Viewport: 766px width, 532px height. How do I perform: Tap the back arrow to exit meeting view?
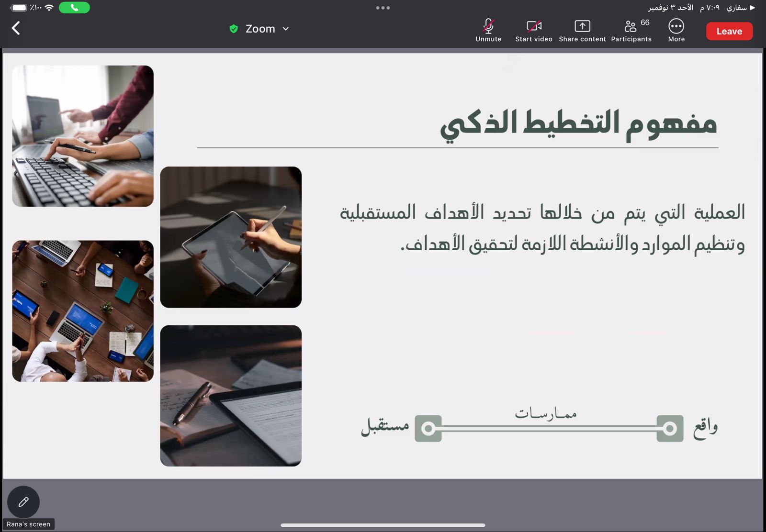(16, 28)
